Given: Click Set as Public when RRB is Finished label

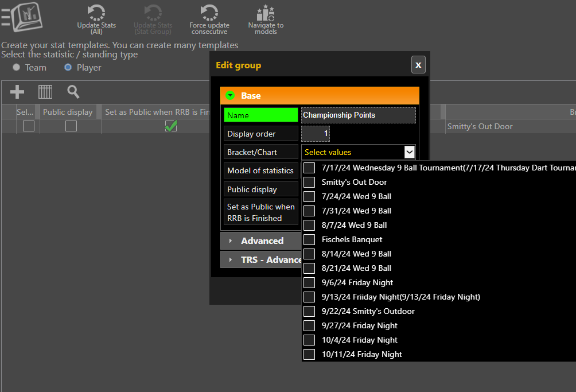Looking at the screenshot, I should 261,212.
